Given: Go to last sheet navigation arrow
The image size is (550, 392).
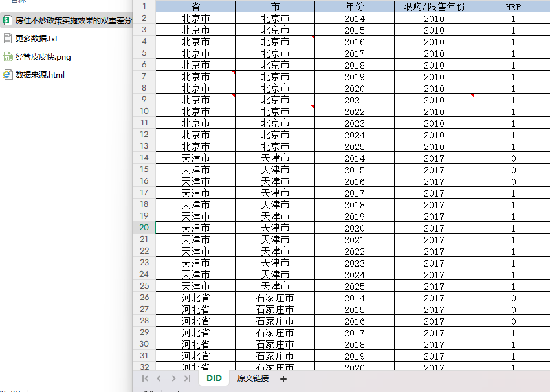Looking at the screenshot, I should click(x=187, y=378).
